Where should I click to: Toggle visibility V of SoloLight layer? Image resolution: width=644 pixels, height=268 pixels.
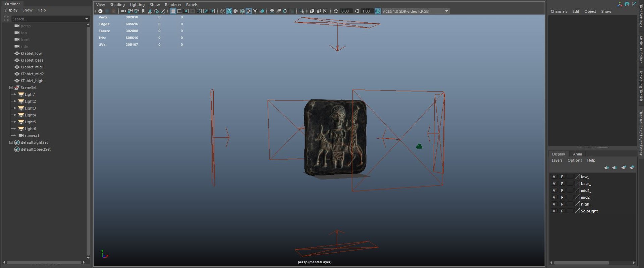(554, 211)
